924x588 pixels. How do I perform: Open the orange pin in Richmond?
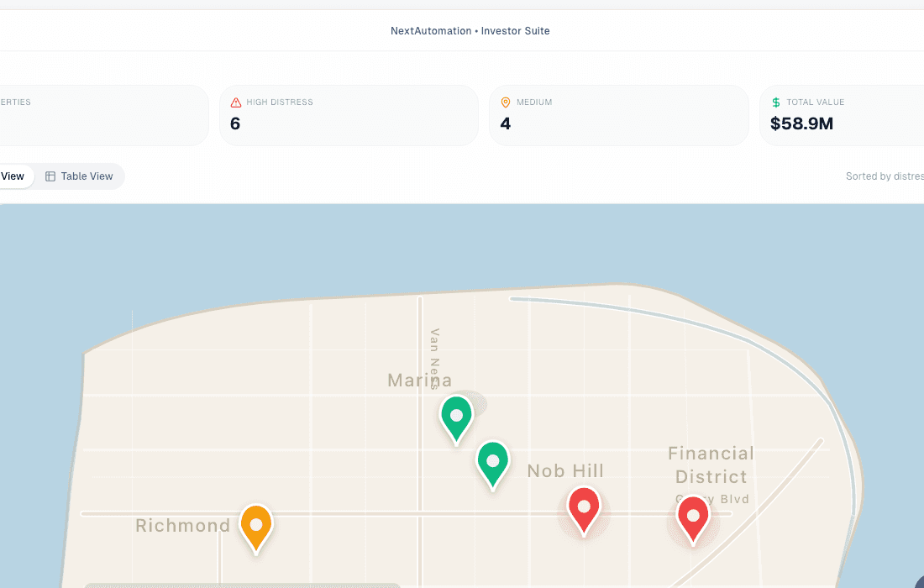tap(256, 526)
